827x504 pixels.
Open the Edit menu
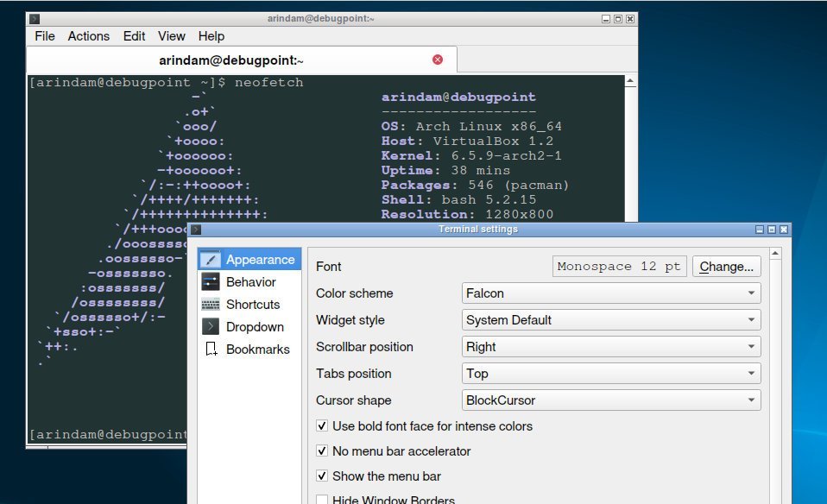pos(134,36)
